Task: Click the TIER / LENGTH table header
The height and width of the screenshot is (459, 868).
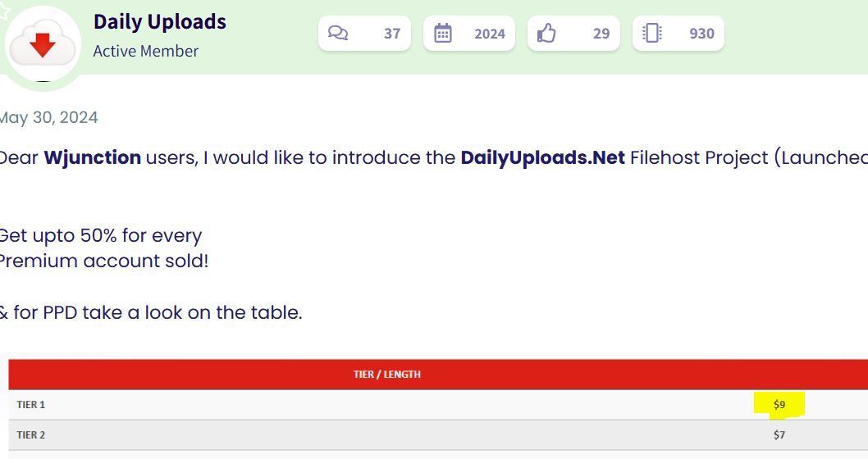Action: 387,375
